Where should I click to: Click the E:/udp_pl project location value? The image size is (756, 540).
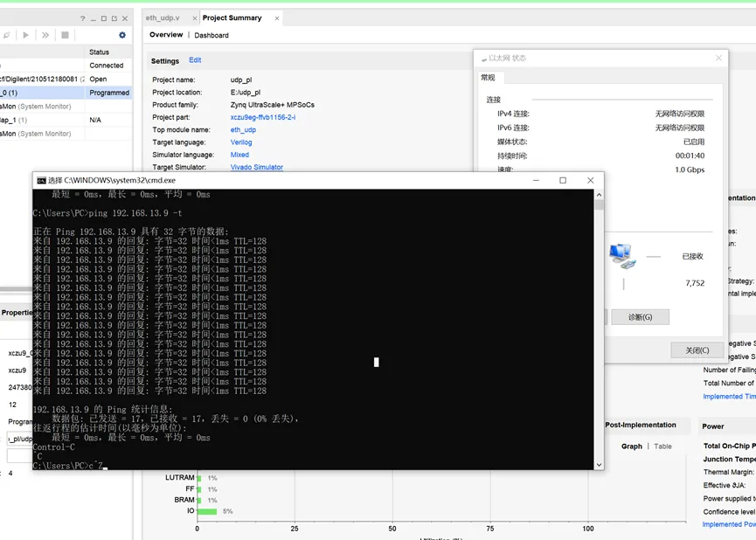pos(246,92)
